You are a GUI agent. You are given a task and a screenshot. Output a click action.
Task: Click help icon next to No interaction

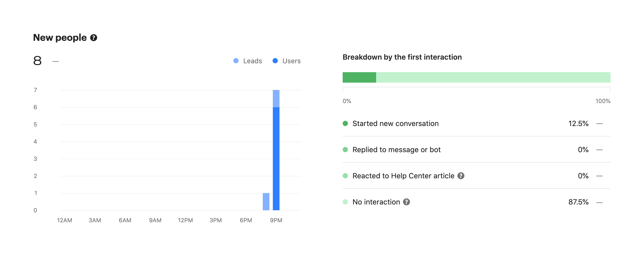[x=406, y=202]
